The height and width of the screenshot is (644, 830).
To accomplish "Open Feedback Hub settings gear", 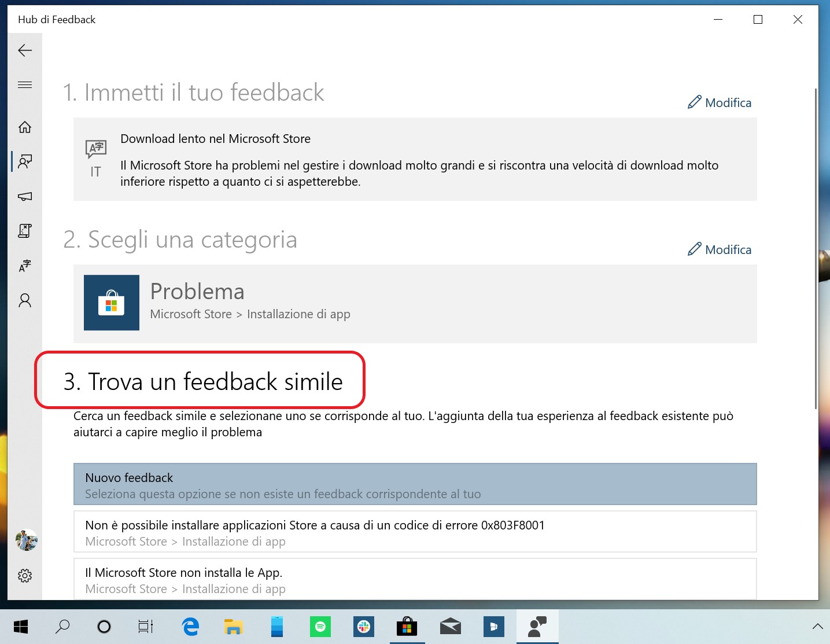I will [x=25, y=576].
